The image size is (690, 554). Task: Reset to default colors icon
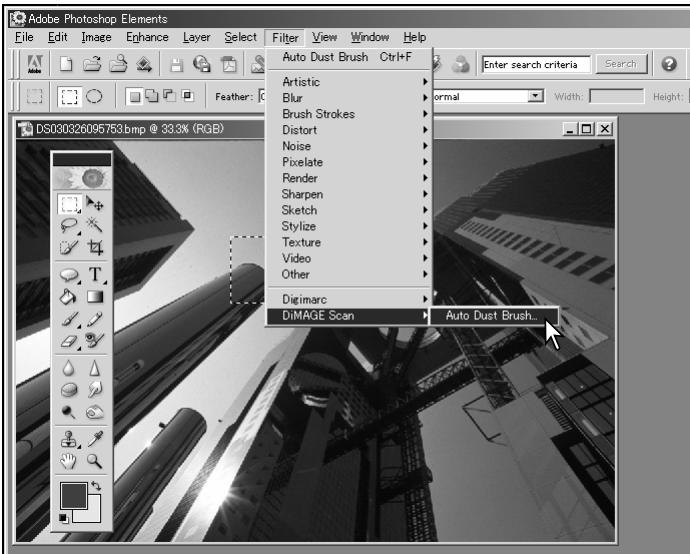[x=64, y=518]
